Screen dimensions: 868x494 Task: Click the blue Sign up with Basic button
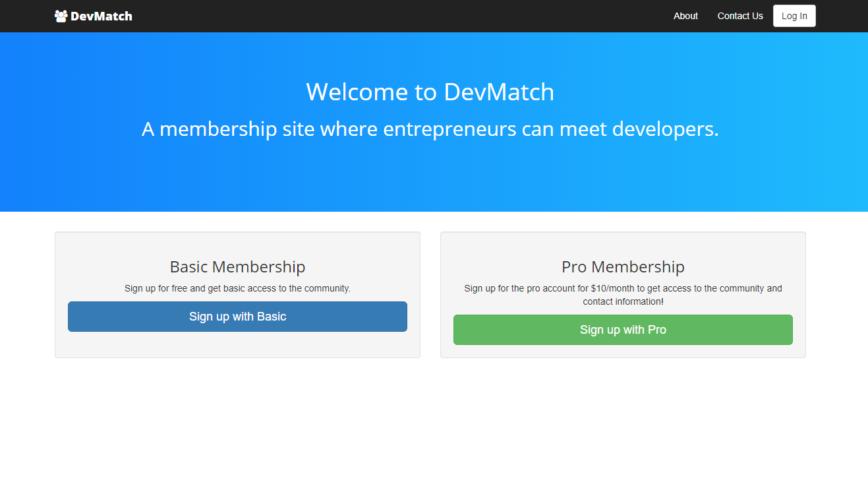(237, 317)
